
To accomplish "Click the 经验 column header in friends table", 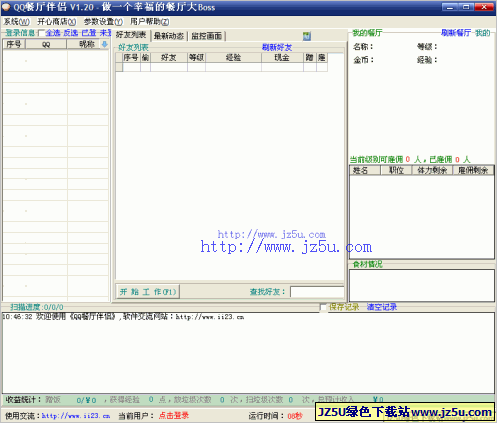I will (233, 58).
